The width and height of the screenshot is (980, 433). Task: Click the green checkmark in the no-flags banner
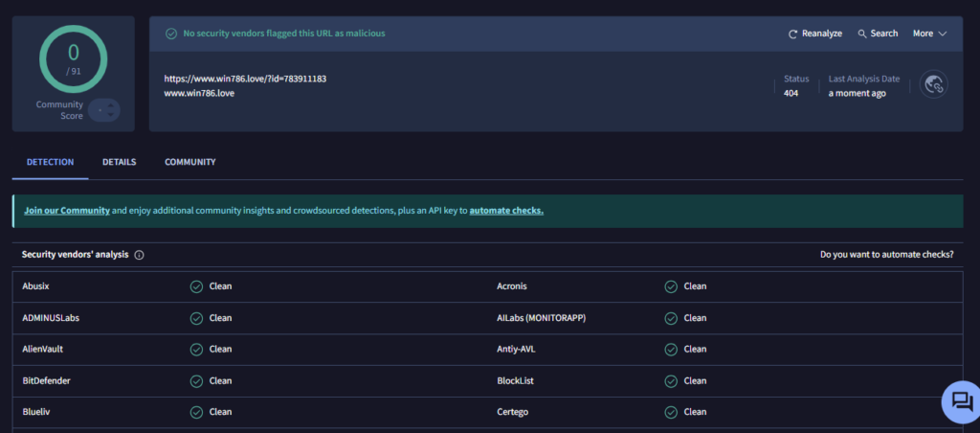[x=170, y=34]
